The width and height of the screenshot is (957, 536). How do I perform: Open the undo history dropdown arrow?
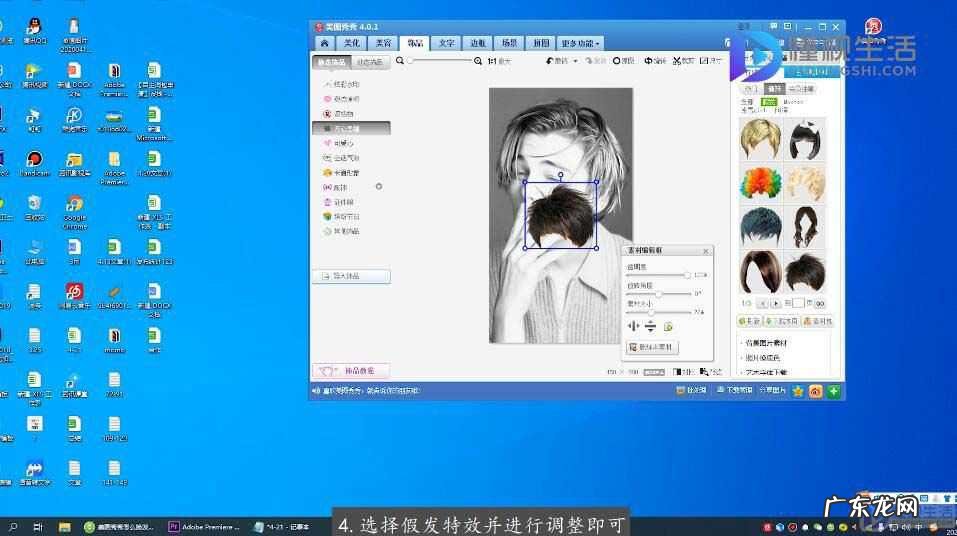tap(575, 61)
